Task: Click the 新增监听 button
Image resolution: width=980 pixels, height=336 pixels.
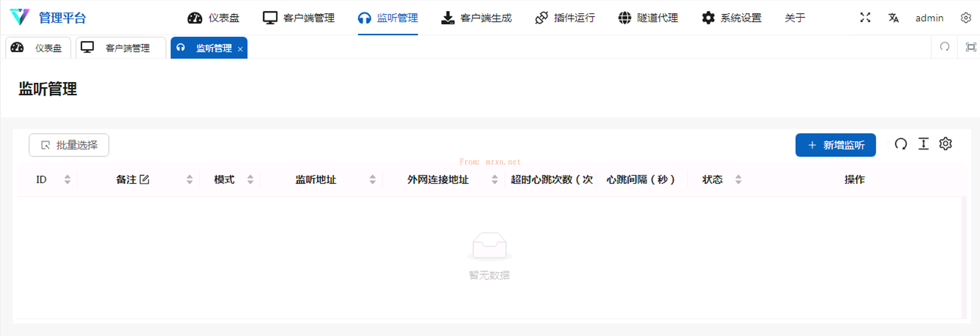Action: click(835, 145)
